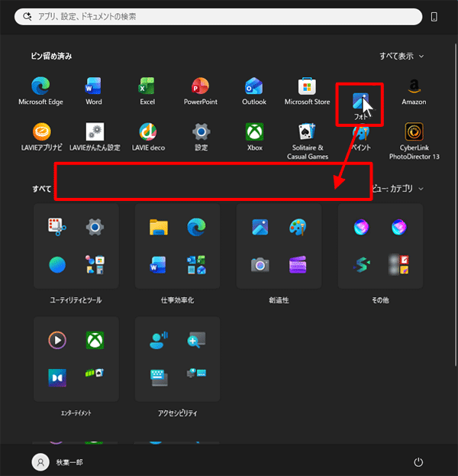Viewport: 458px width, 476px height.
Task: Open Clipchamp in 創造性 group
Action: tap(298, 264)
